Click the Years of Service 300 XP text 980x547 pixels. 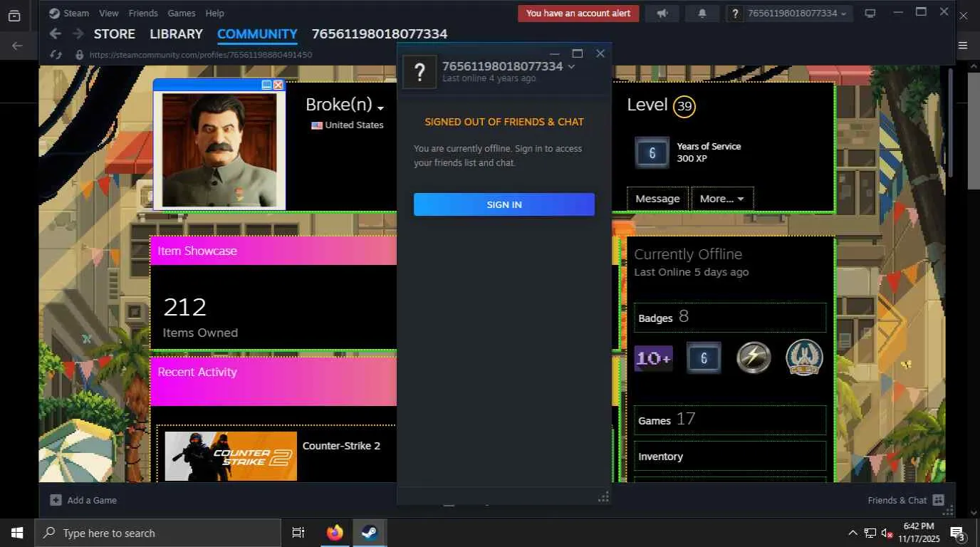pyautogui.click(x=709, y=152)
